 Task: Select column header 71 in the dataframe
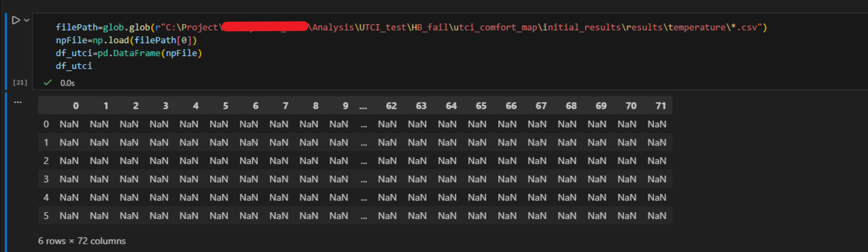point(660,106)
